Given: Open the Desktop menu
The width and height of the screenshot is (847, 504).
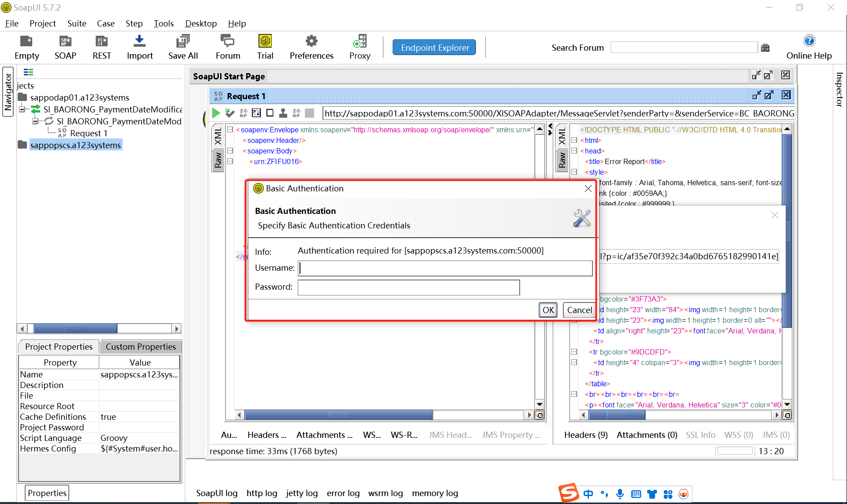Looking at the screenshot, I should coord(201,23).
